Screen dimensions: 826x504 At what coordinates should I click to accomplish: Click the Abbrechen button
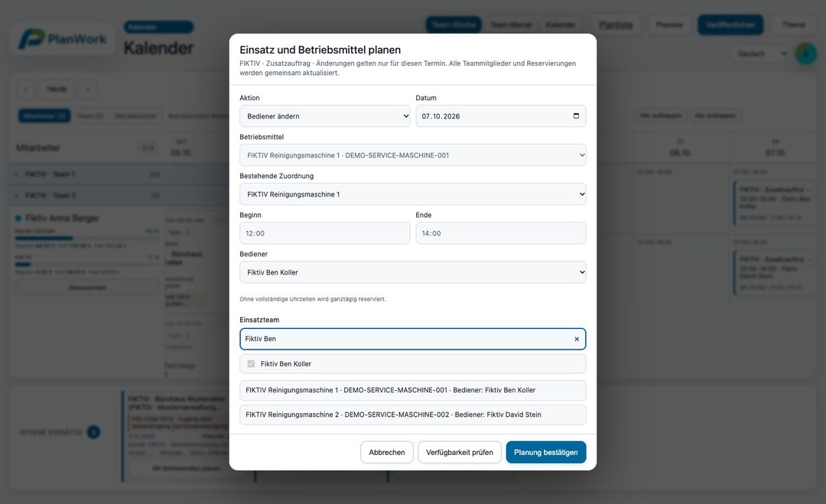(x=387, y=453)
